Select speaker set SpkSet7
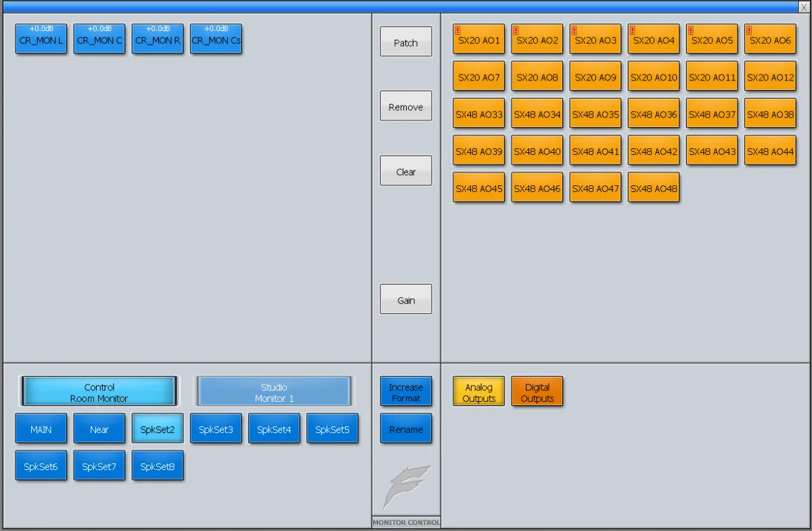Image resolution: width=812 pixels, height=531 pixels. pos(99,466)
